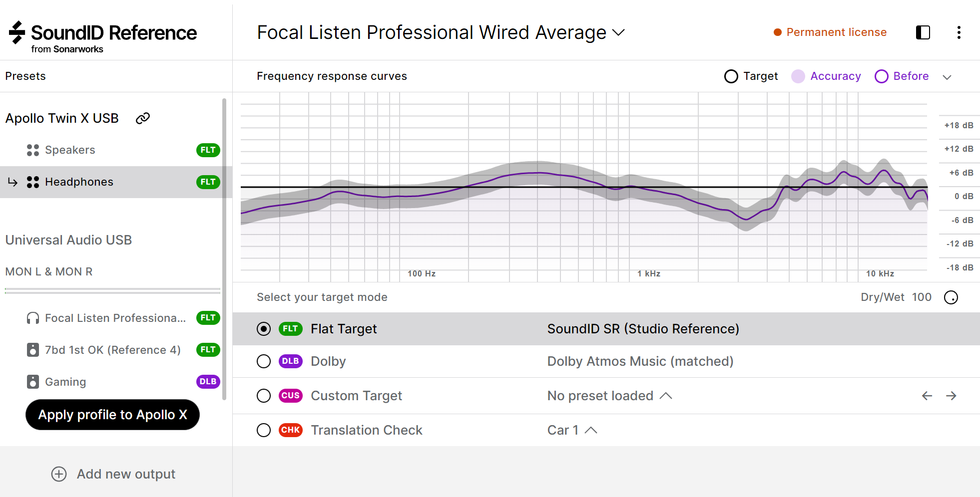Select the Custom Target radio button
980x497 pixels.
coord(264,396)
